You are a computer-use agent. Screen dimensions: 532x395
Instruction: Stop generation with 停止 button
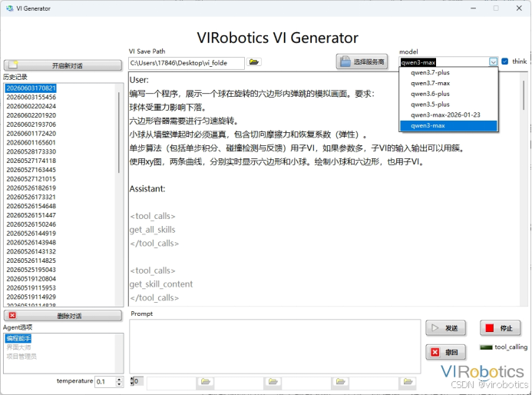coord(500,328)
